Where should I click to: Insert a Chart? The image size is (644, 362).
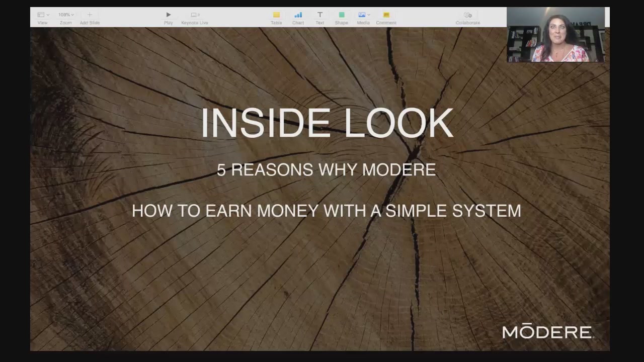pos(298,18)
